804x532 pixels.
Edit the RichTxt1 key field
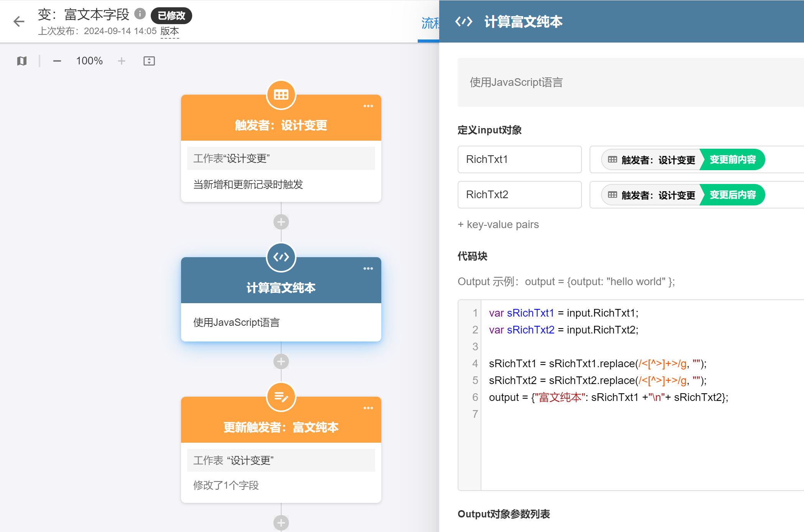point(519,159)
